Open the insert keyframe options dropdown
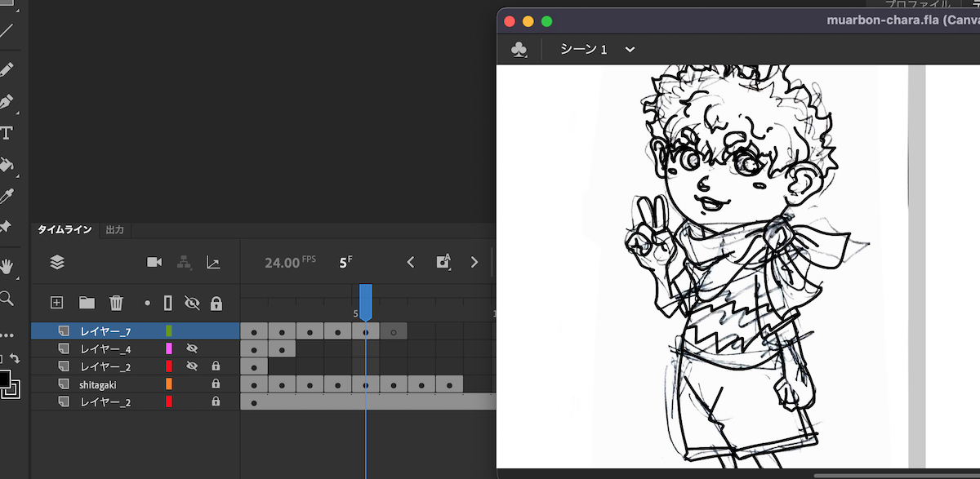 (443, 262)
